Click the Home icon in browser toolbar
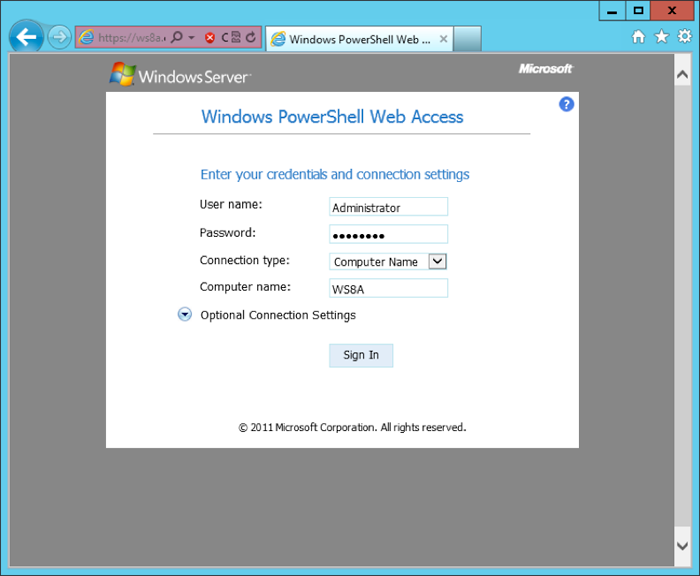 (638, 37)
